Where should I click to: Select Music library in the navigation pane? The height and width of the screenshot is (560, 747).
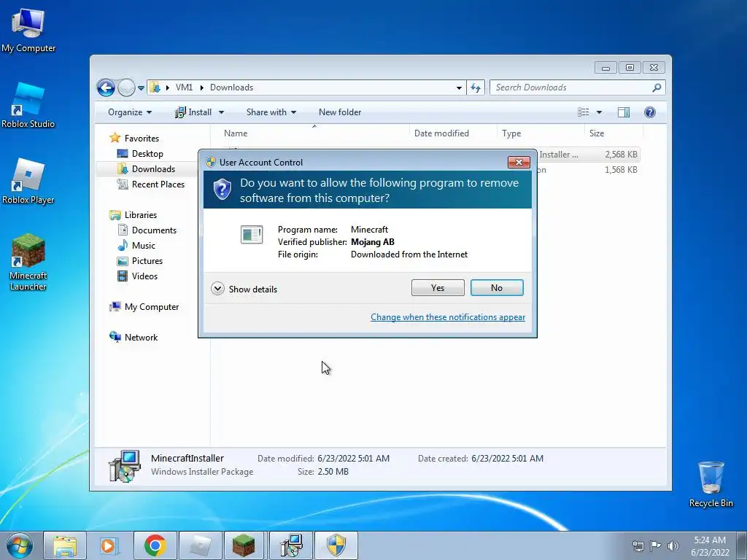tap(136, 246)
